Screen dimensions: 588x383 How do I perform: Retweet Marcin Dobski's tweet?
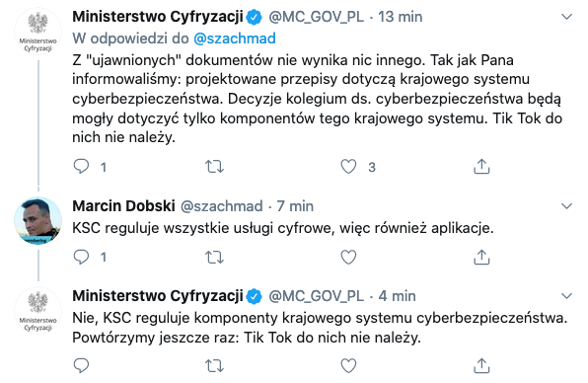point(214,258)
